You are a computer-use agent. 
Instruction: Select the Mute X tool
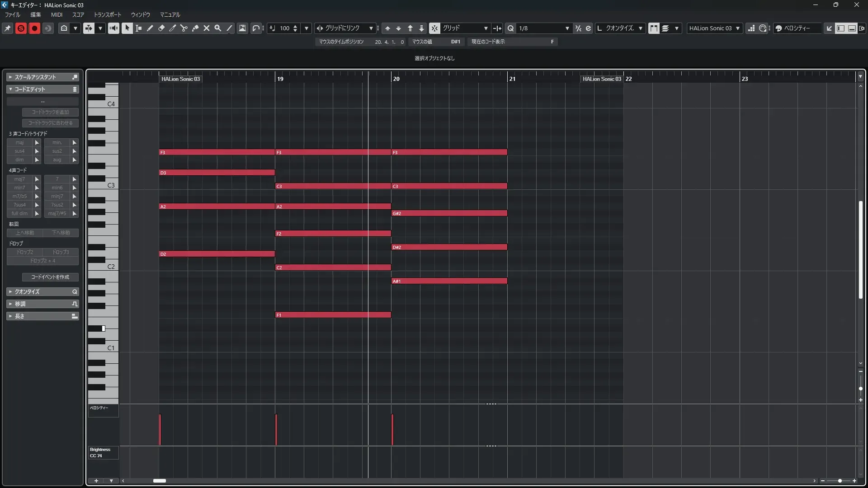pyautogui.click(x=207, y=28)
